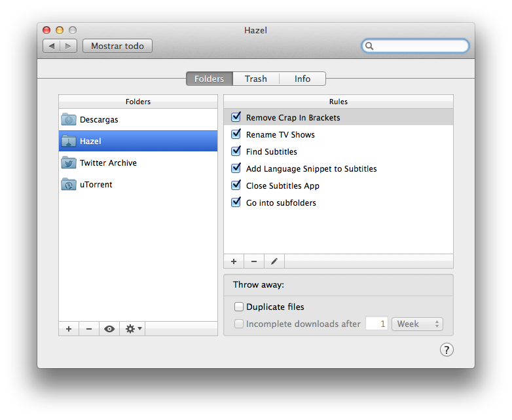Select the Twitter Archive folder row
The width and height of the screenshot is (512, 420).
138,162
